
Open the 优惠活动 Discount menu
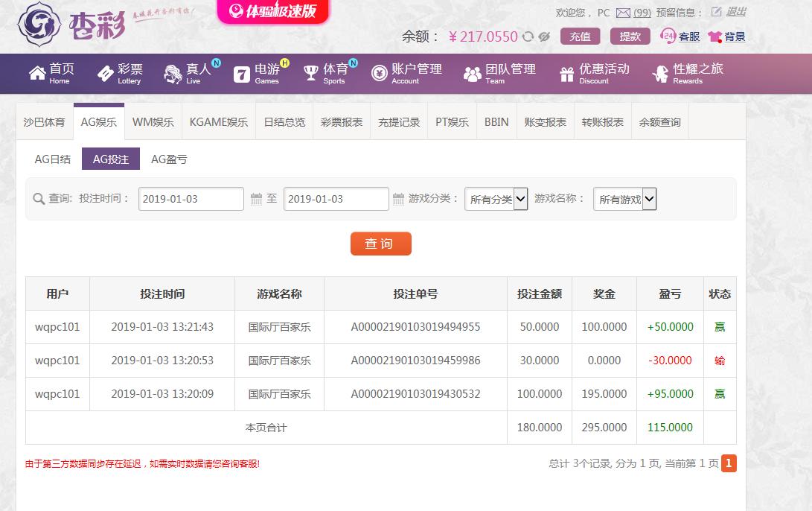point(595,74)
